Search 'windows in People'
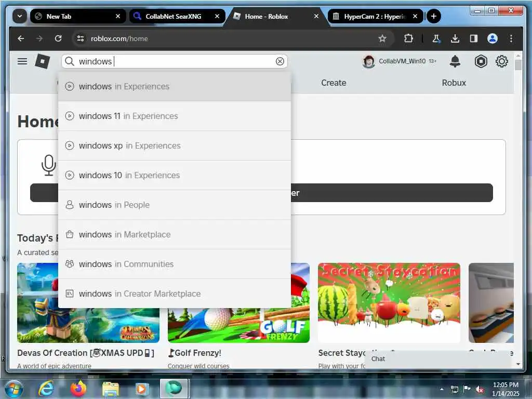 click(x=175, y=205)
